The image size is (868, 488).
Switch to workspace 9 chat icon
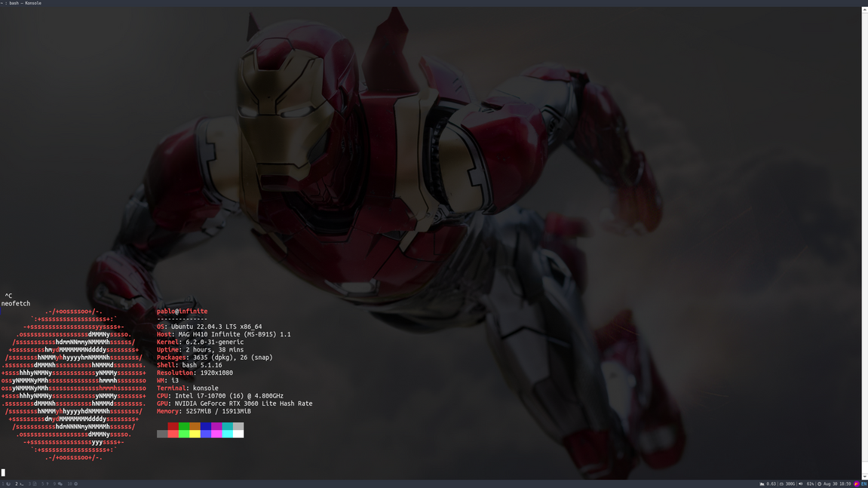pos(58,483)
